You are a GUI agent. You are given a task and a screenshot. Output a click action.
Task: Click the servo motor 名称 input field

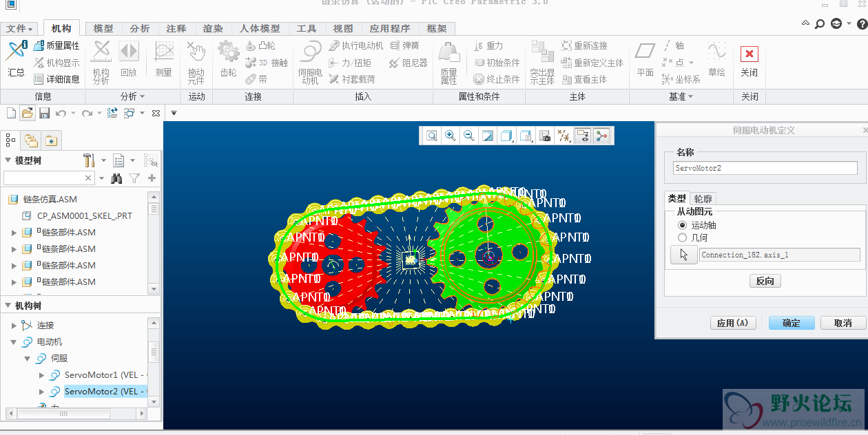pos(765,168)
